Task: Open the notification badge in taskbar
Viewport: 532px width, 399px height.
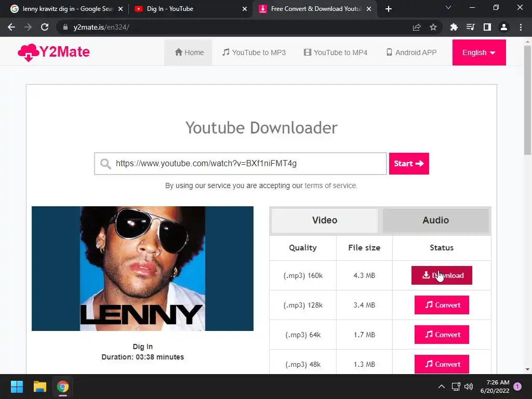Action: [x=517, y=387]
